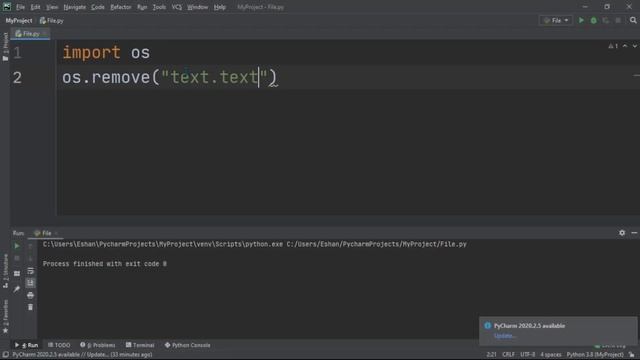Screen dimensions: 640x360
Task: Close the File.py editor tab
Action: point(45,34)
